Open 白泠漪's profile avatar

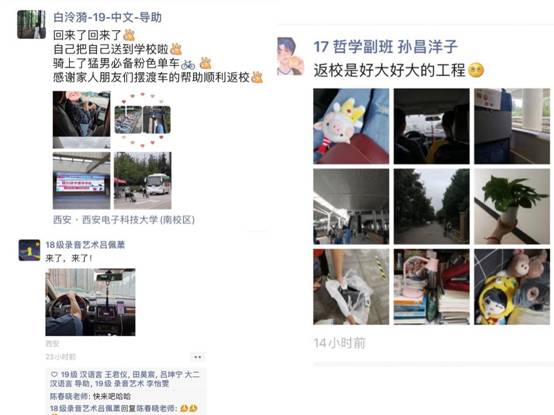(x=31, y=24)
